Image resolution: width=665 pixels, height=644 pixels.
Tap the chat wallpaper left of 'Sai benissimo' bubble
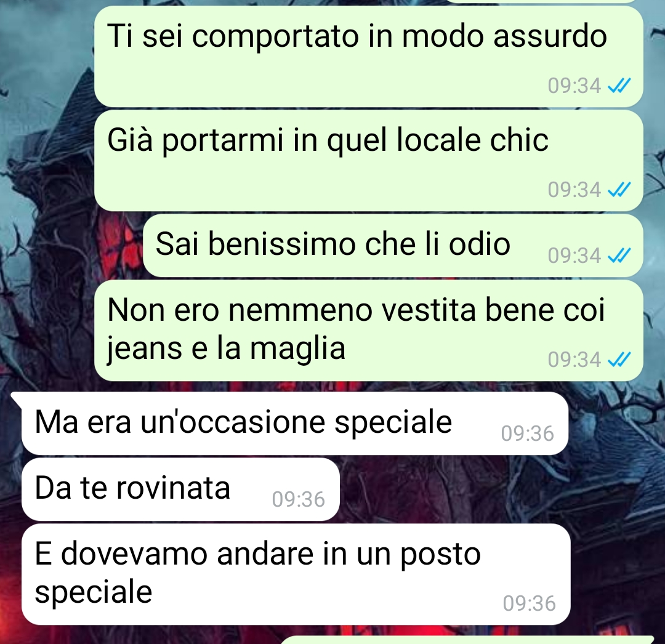point(72,246)
